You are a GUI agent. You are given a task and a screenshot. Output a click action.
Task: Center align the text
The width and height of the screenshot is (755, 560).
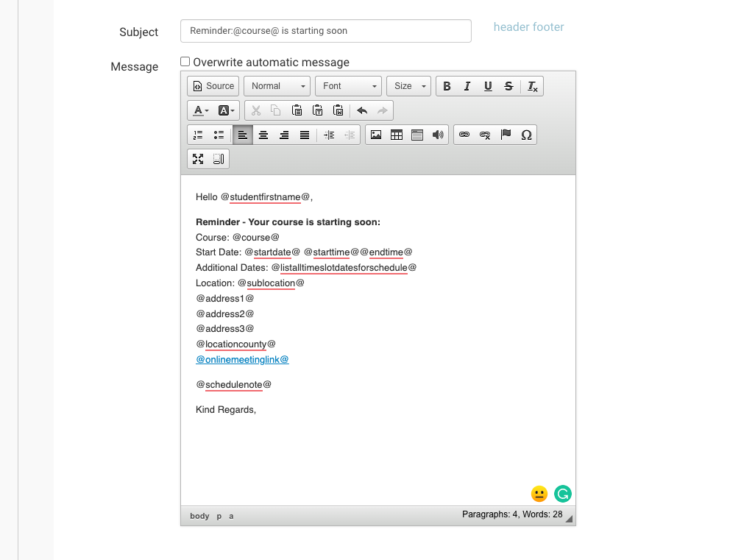(x=263, y=135)
